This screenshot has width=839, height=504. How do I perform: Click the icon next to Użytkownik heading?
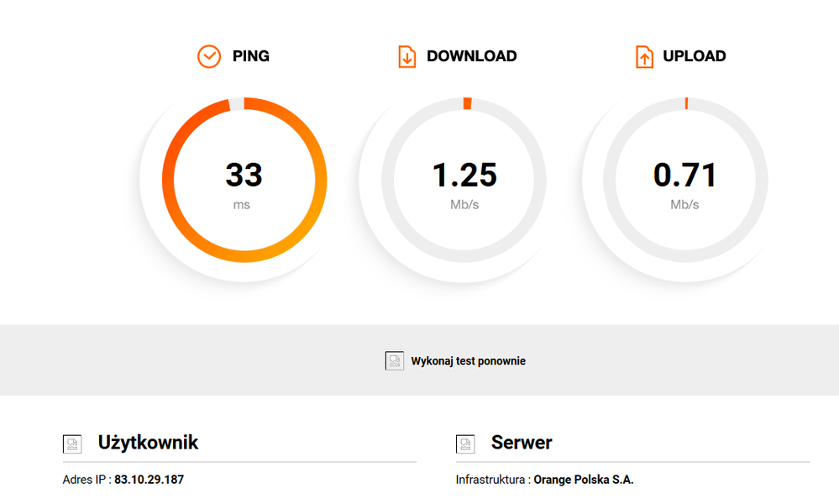click(x=72, y=444)
